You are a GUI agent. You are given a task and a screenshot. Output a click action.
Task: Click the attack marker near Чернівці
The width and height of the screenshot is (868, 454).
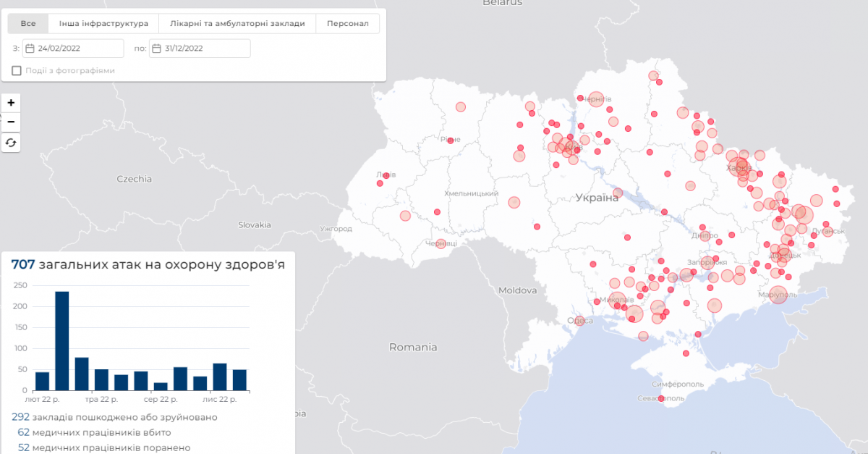click(441, 244)
